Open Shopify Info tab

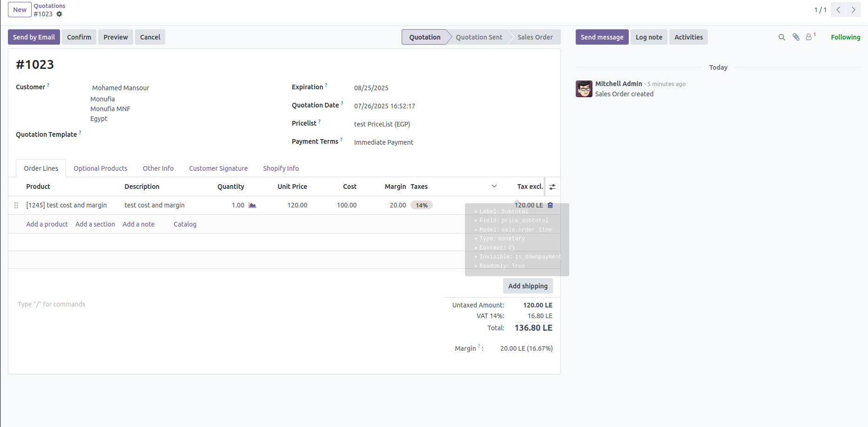281,168
